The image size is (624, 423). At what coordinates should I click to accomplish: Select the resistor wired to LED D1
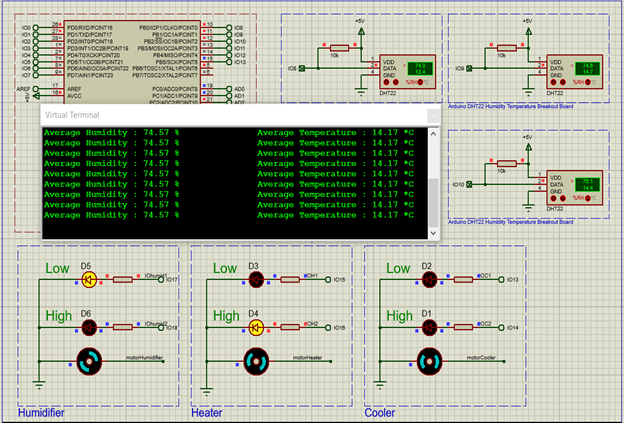(463, 327)
